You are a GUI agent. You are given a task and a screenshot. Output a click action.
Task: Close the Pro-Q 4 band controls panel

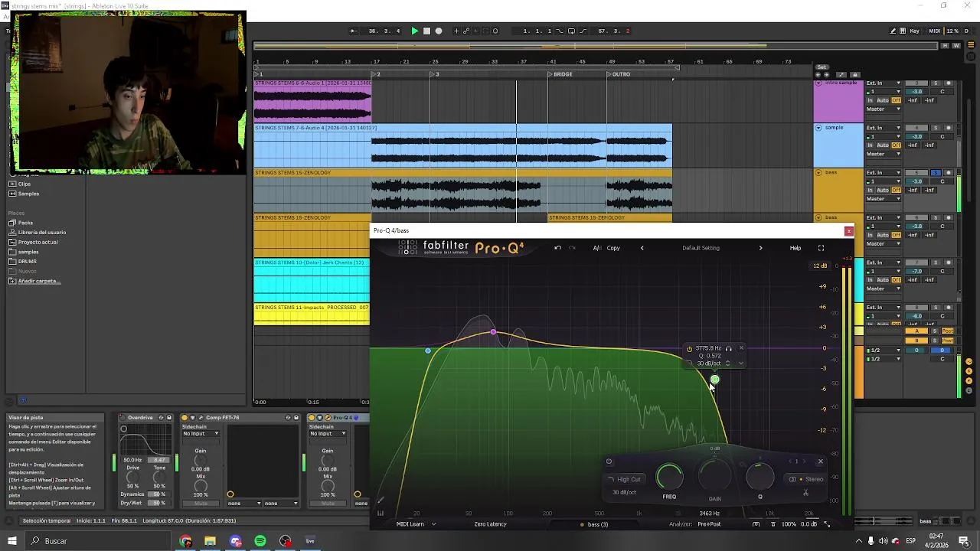click(x=820, y=461)
